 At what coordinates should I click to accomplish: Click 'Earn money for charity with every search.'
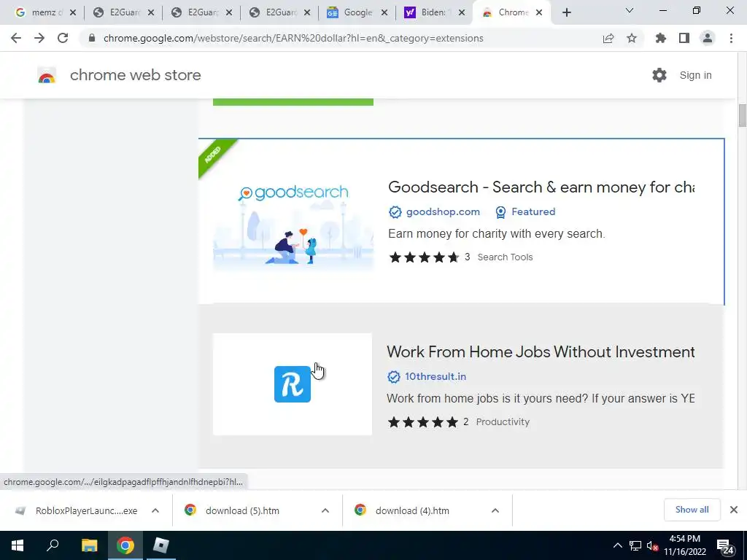point(496,234)
